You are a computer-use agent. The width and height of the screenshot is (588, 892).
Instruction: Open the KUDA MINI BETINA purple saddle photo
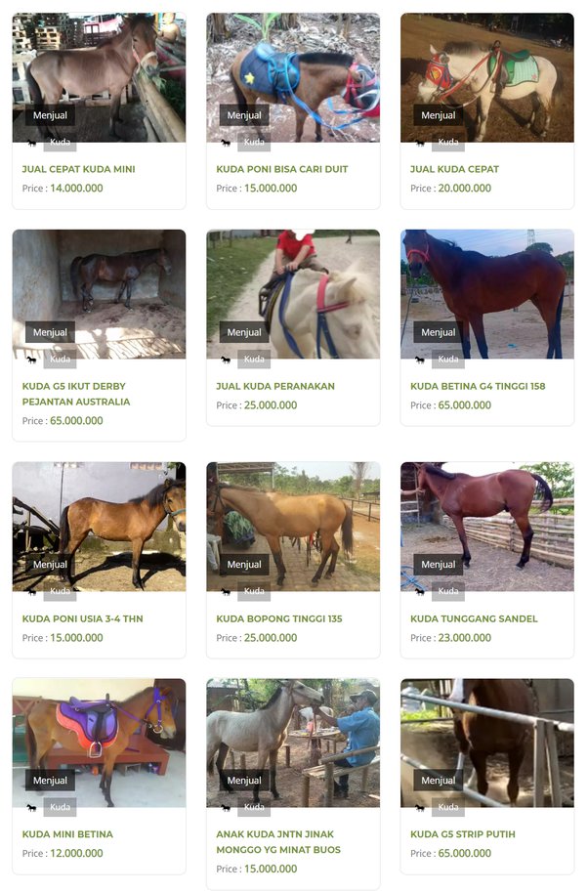pyautogui.click(x=99, y=743)
